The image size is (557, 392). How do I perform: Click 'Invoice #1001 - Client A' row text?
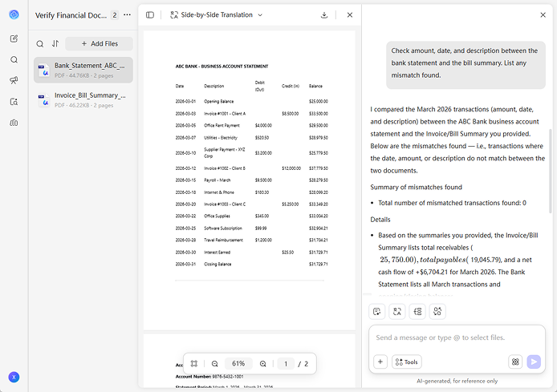[x=225, y=114]
